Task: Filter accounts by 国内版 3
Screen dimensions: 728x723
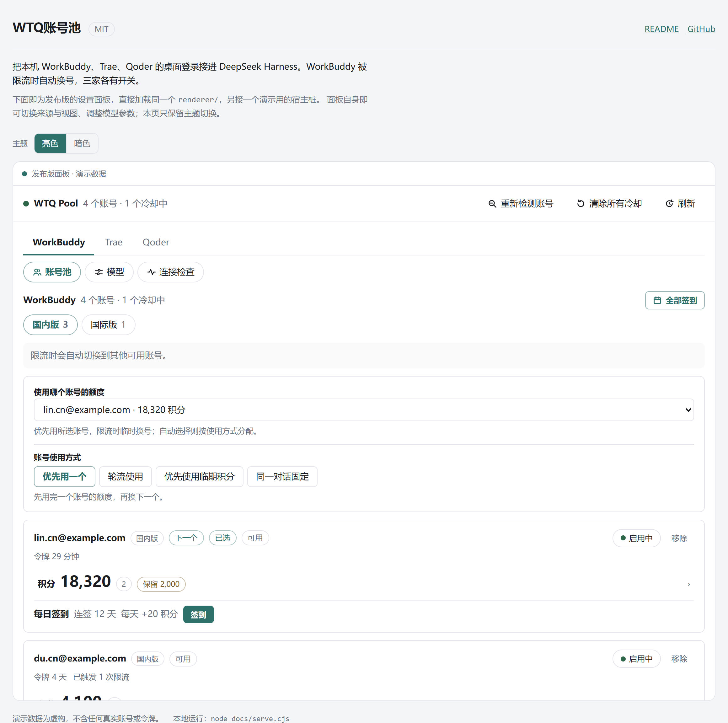Action: coord(51,325)
